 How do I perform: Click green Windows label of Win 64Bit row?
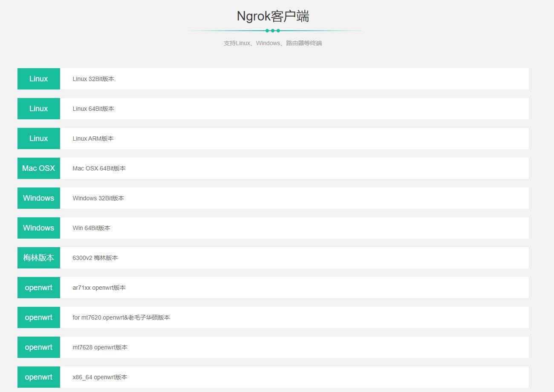tap(39, 228)
